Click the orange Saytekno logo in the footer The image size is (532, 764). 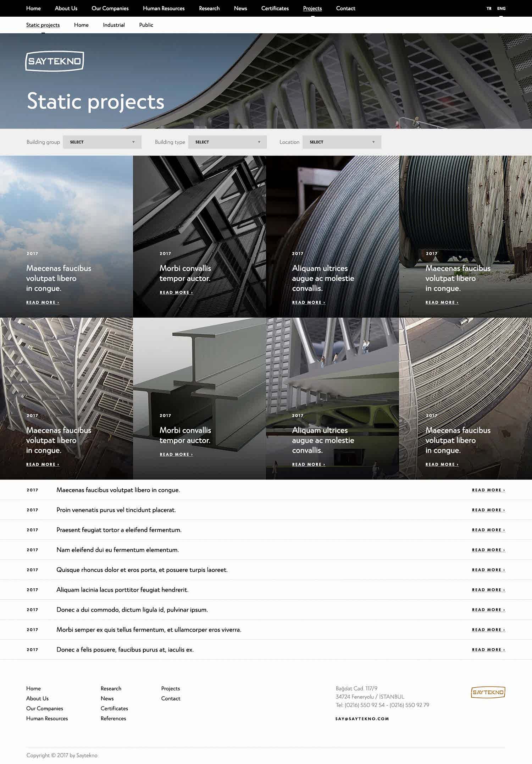488,692
